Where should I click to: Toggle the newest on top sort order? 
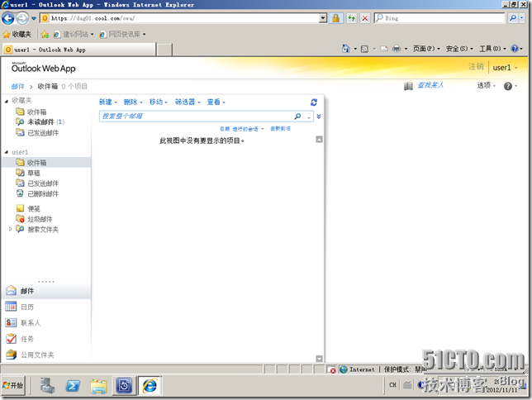click(280, 129)
